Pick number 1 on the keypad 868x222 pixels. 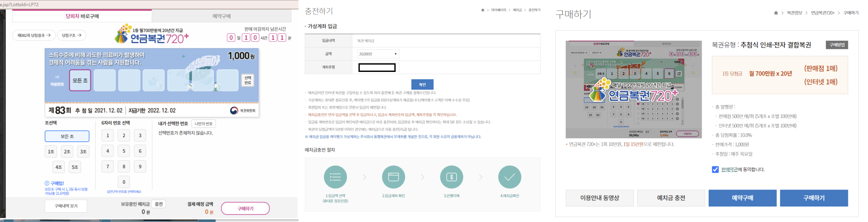coord(108,135)
